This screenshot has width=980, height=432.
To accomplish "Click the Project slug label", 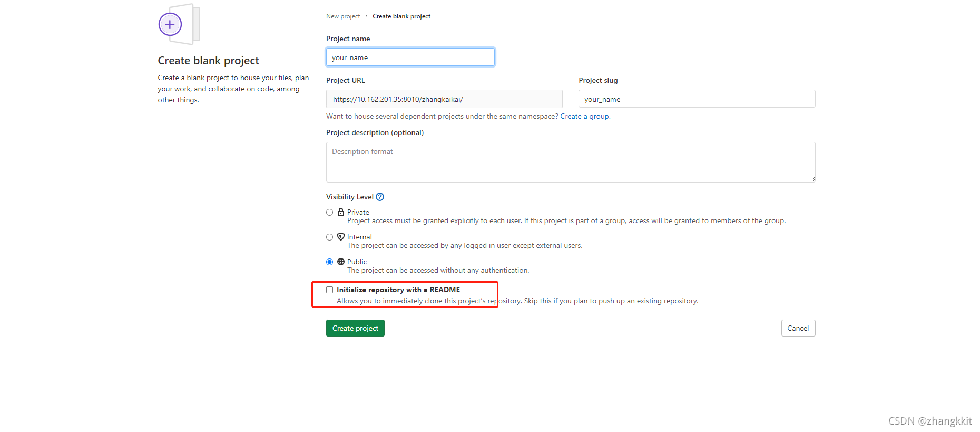I will tap(598, 80).
